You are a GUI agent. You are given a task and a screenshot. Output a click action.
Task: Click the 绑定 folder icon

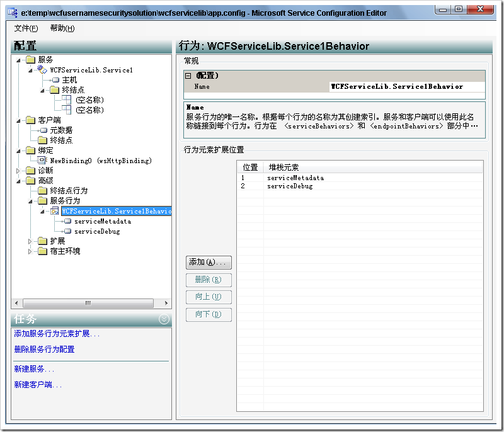(x=30, y=151)
